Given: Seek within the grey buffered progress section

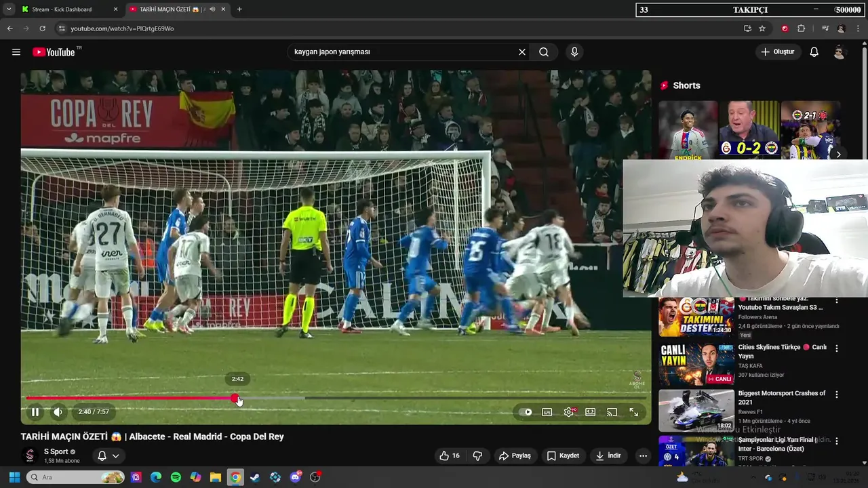Looking at the screenshot, I should point(271,399).
